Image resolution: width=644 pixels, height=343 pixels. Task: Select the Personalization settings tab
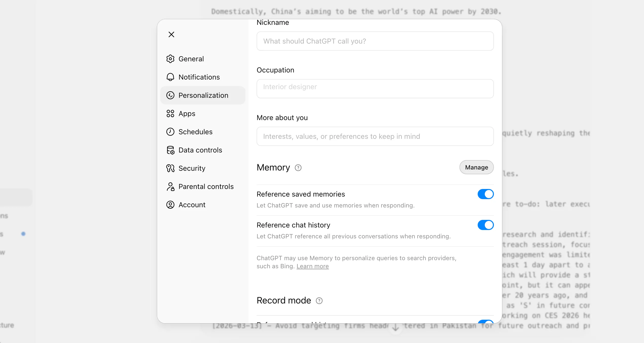tap(203, 95)
